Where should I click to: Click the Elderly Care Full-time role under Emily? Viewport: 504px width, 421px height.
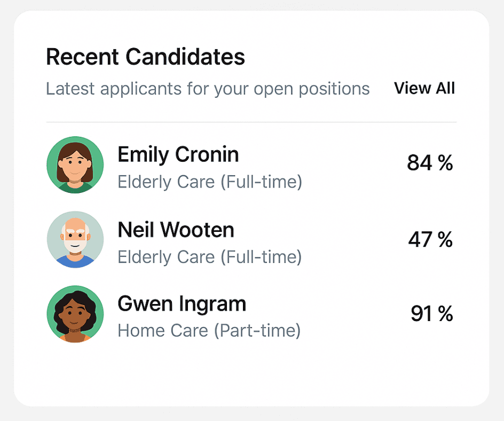210,182
